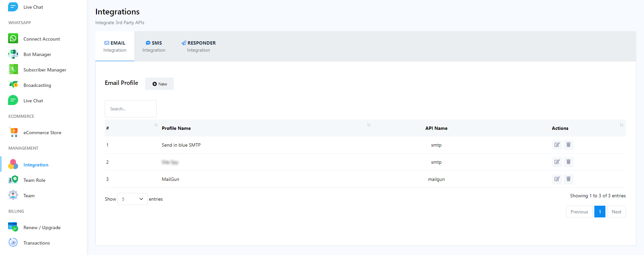644x255 pixels.
Task: Click New email profile button
Action: click(159, 84)
